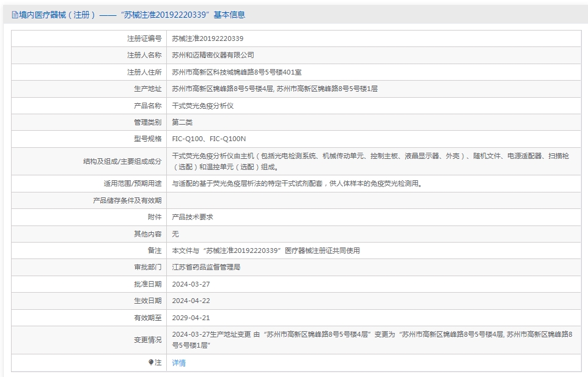Click the model value FIC-Q100、FIC-Q100N
This screenshot has height=377, width=588.
[209, 139]
